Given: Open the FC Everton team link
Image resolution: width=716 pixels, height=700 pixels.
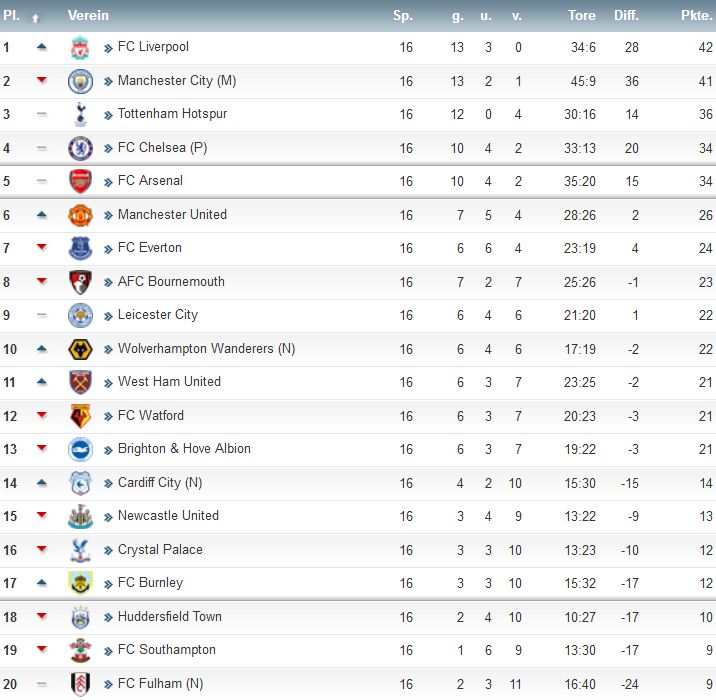Looking at the screenshot, I should tap(150, 248).
